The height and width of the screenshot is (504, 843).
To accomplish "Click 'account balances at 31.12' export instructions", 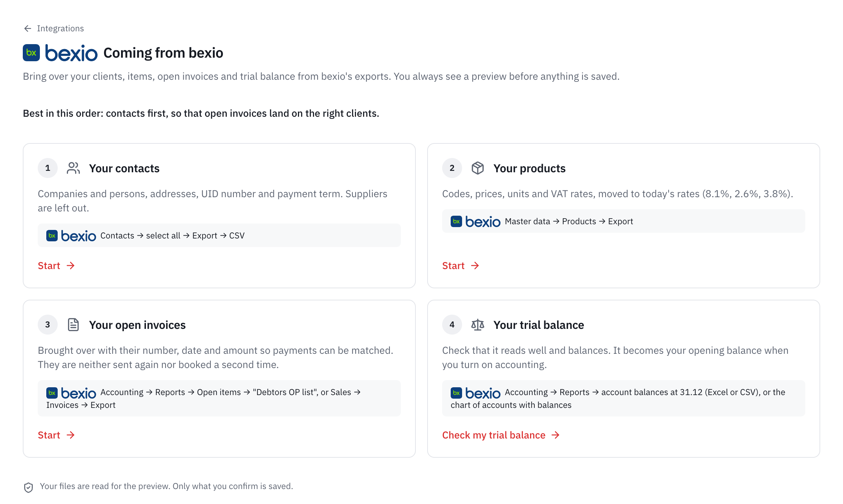I will [624, 398].
